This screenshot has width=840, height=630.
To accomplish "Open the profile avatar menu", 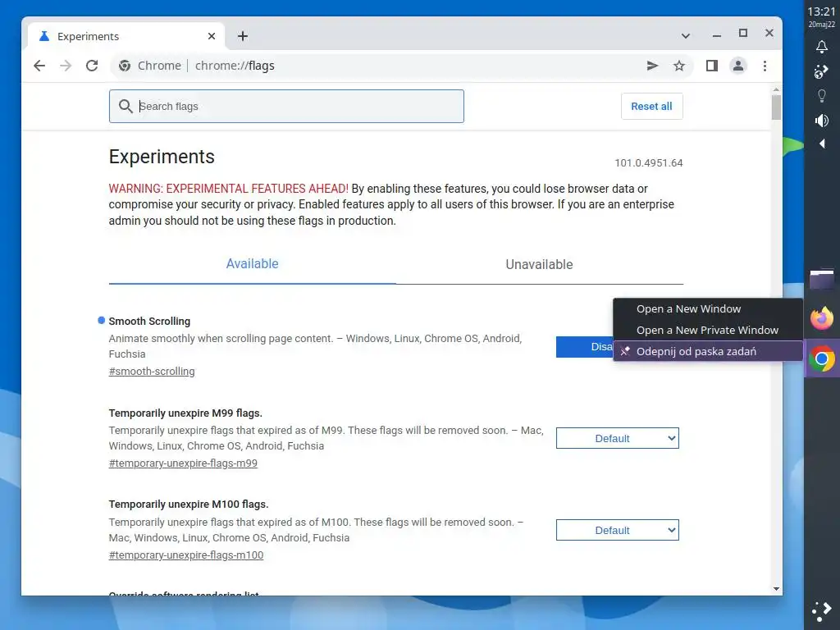I will pos(737,66).
